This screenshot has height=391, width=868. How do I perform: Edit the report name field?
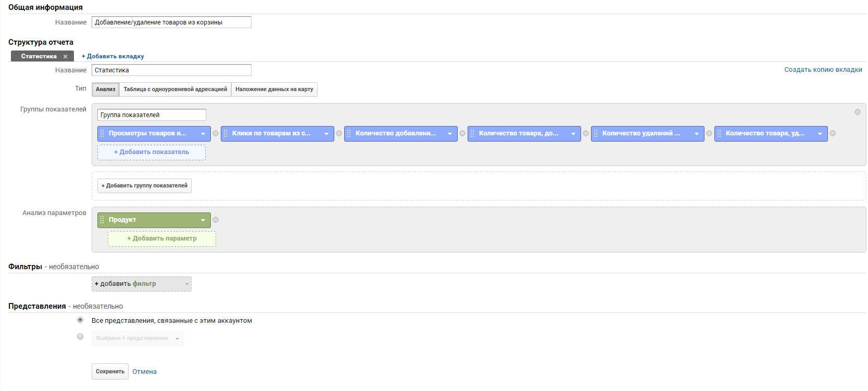171,22
